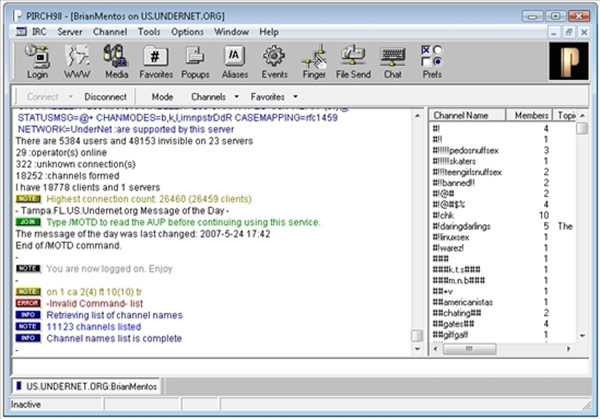Click the PIRCH98 title bar icon
This screenshot has height=419, width=600.
tap(17, 16)
